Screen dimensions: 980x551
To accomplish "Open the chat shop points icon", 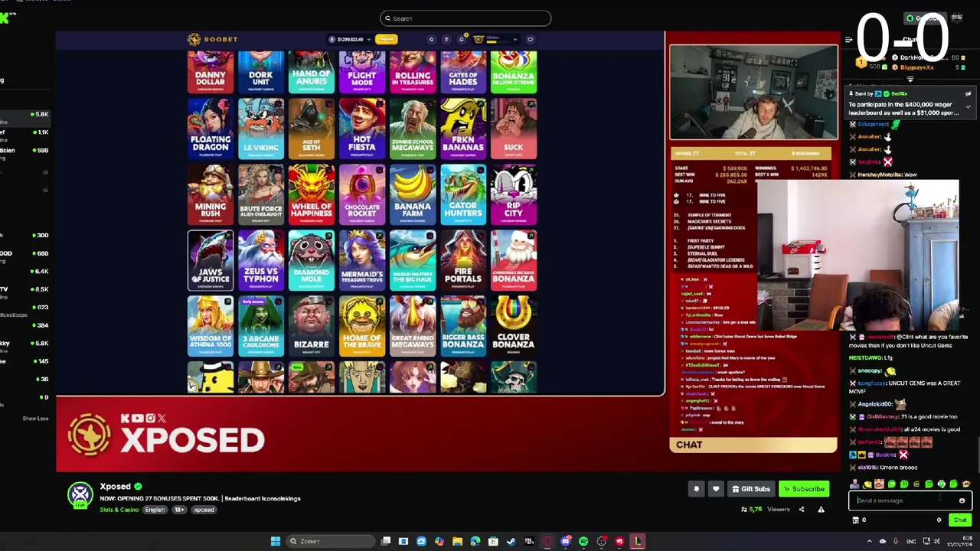I will (x=856, y=520).
